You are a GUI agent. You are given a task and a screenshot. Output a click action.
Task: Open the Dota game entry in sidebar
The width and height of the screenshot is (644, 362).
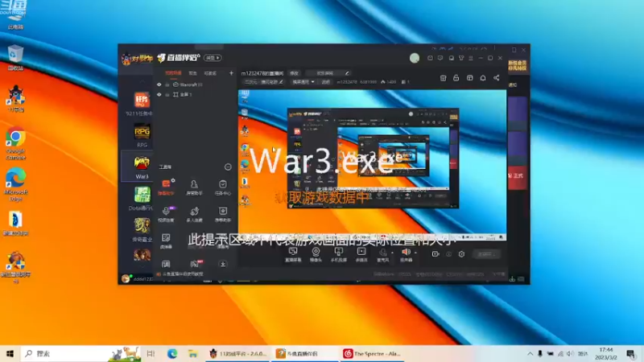click(x=142, y=199)
